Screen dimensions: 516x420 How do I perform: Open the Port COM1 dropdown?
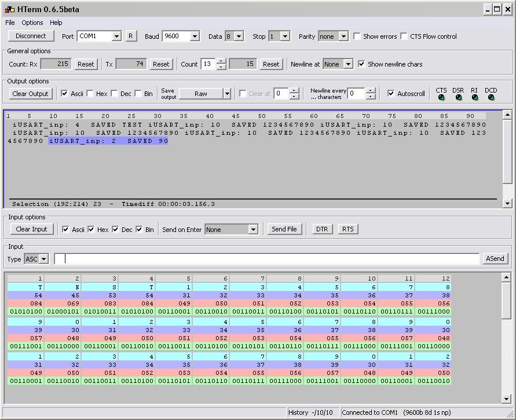point(116,36)
